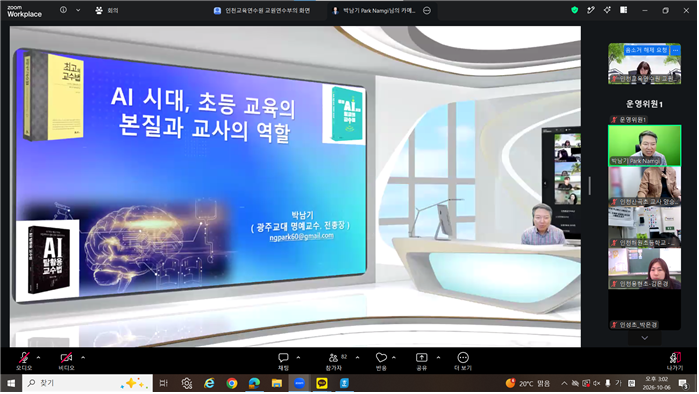Screen dimensions: 699x394
Task: Click the Zoom app icon on the taskbar
Action: click(x=299, y=383)
